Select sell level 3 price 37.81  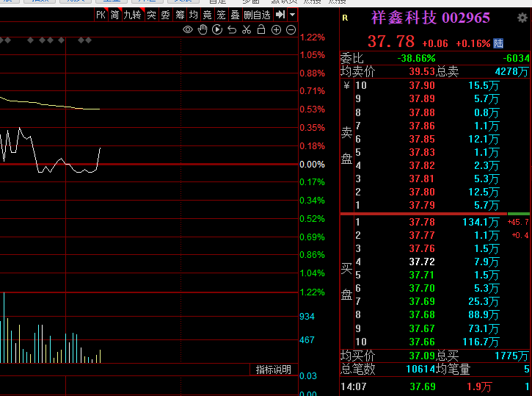click(x=422, y=179)
